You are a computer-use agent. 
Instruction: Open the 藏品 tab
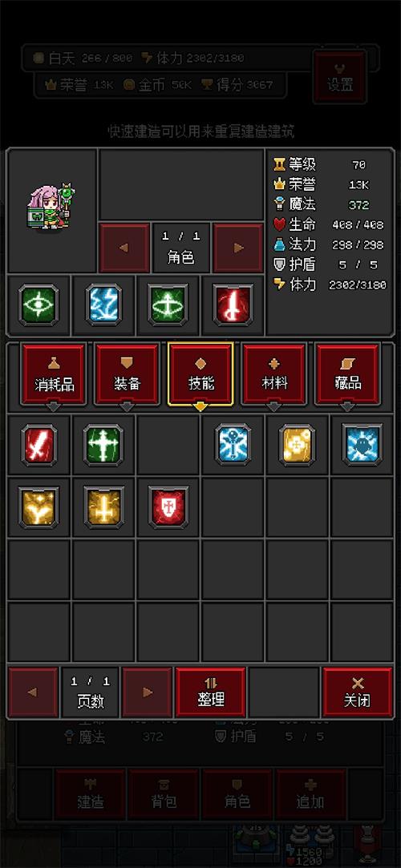[347, 375]
